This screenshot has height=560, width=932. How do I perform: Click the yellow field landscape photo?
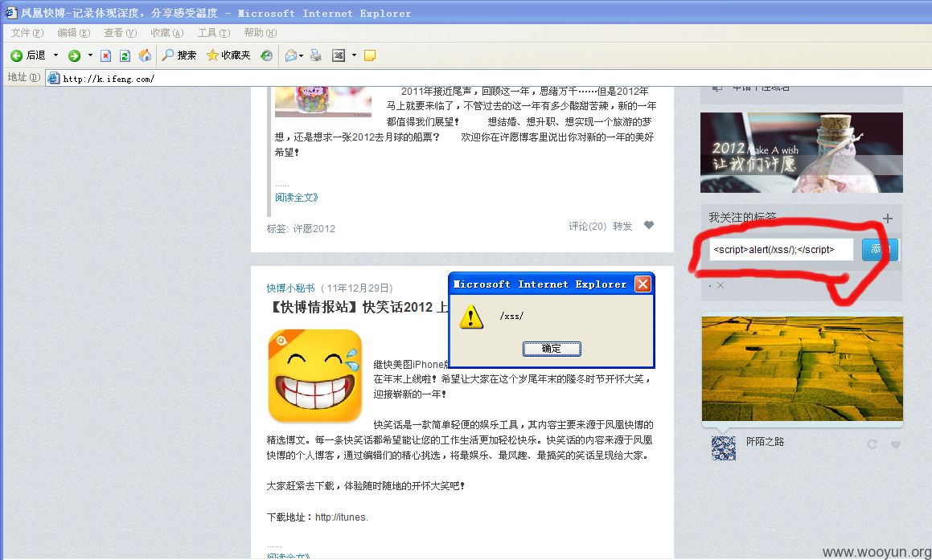[x=803, y=368]
